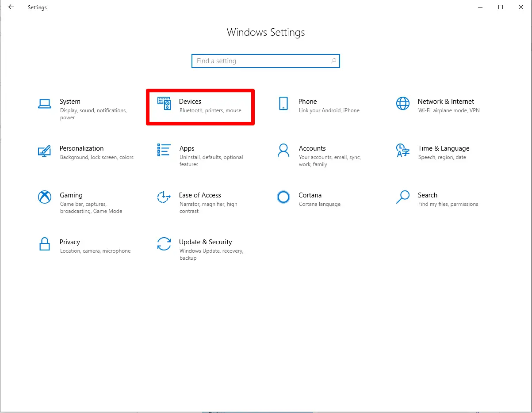
Task: Click the Ease of Access icon
Action: tap(164, 197)
